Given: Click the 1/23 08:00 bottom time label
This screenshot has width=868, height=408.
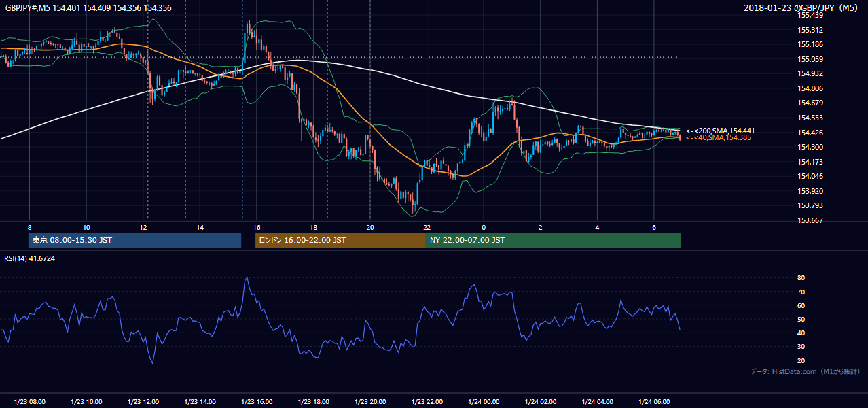Looking at the screenshot, I should point(29,402).
